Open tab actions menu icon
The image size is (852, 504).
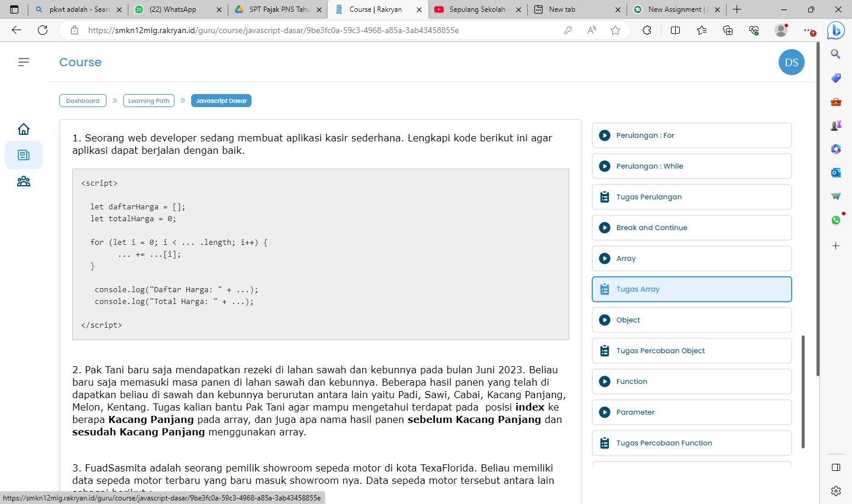(x=14, y=9)
